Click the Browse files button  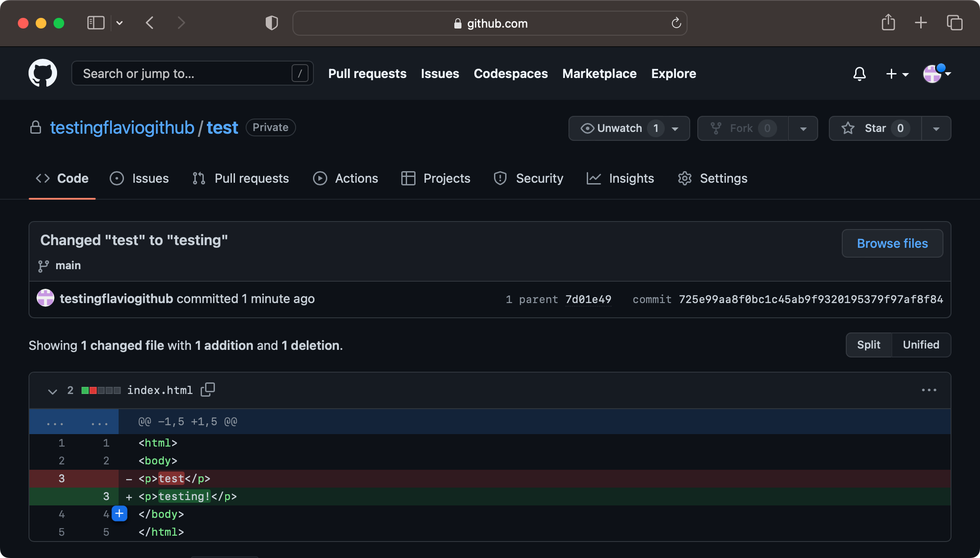pyautogui.click(x=892, y=243)
